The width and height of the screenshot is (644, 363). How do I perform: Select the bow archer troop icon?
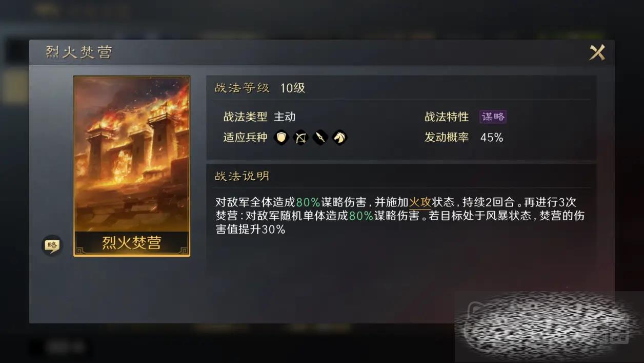[x=300, y=137]
